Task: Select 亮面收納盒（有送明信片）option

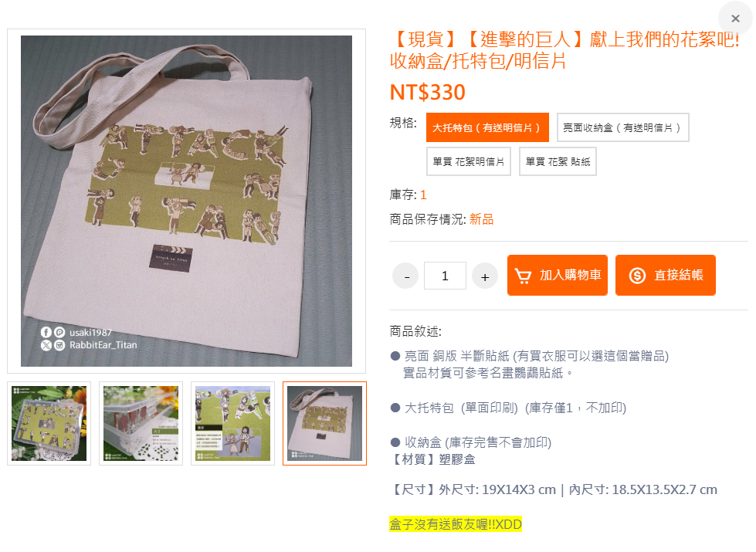Action: point(622,127)
